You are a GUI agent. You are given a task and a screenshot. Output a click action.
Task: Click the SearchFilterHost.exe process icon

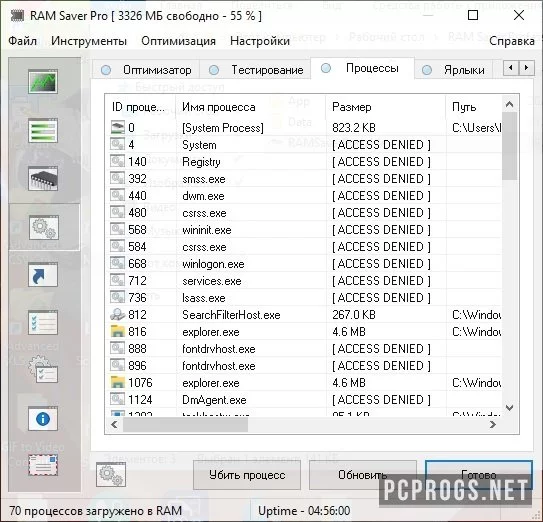[x=118, y=315]
